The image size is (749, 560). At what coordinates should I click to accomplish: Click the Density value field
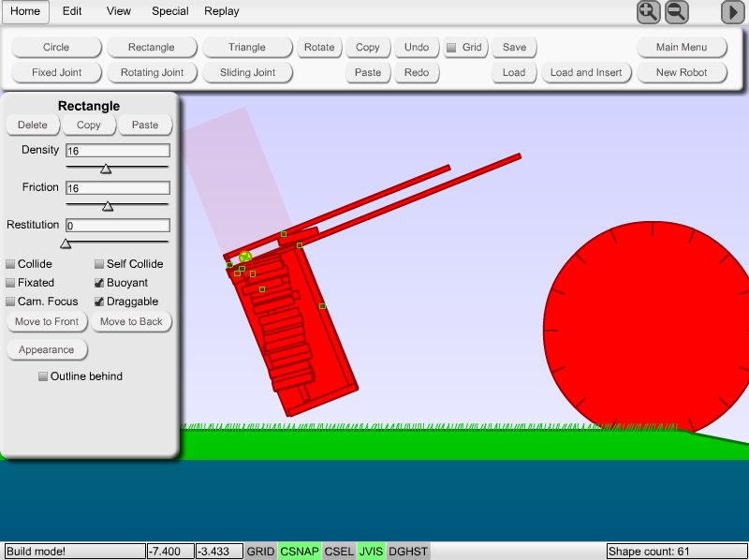pyautogui.click(x=118, y=151)
